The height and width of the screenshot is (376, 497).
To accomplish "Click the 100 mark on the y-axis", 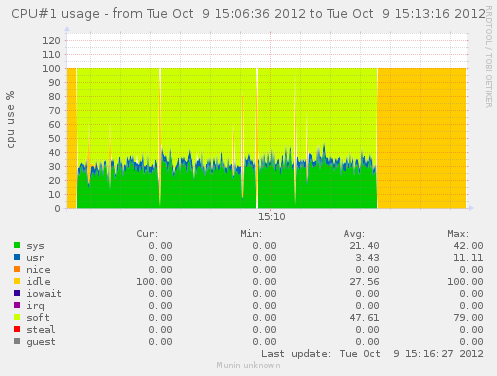I will click(51, 69).
